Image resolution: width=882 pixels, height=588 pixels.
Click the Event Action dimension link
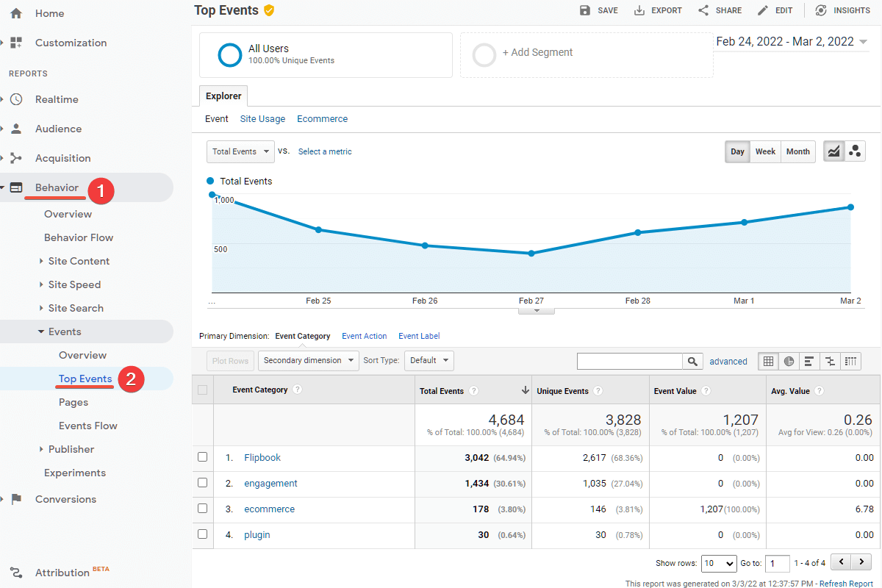[x=364, y=336]
